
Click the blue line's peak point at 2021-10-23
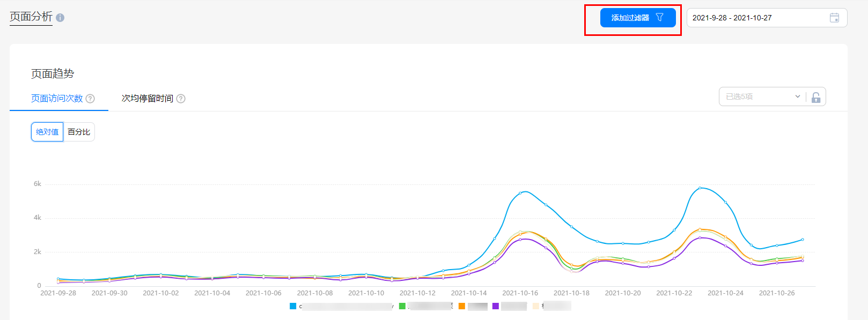700,188
